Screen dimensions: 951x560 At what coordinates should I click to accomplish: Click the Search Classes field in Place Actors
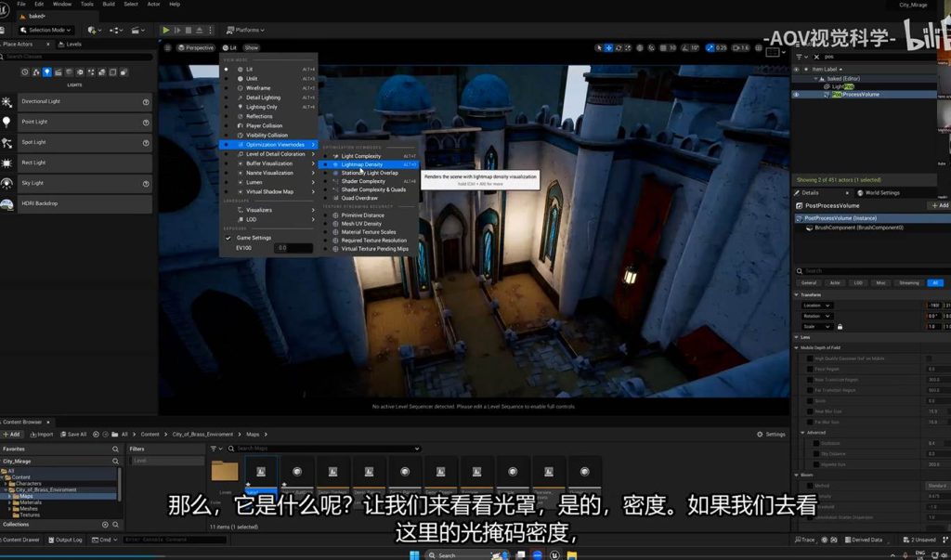[79, 57]
